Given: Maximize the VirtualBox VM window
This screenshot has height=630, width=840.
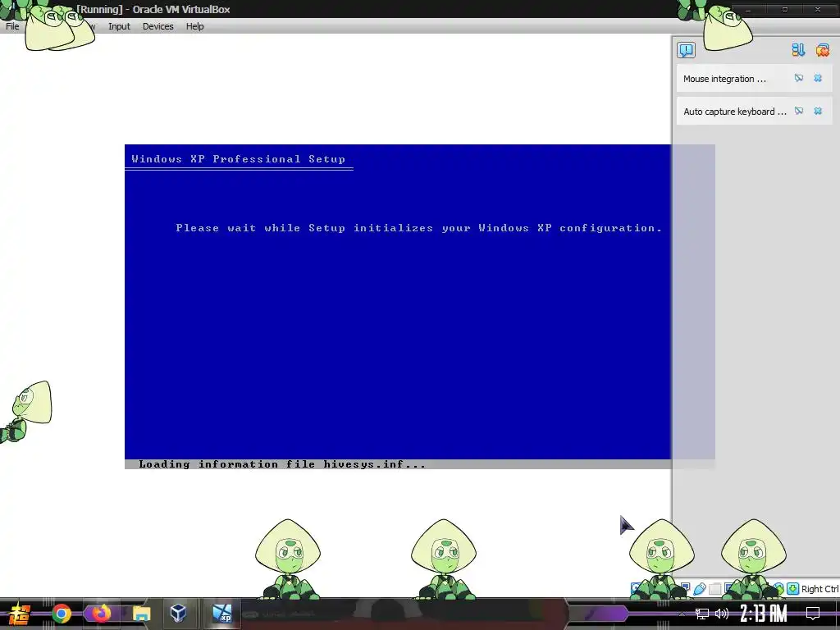Looking at the screenshot, I should click(x=785, y=10).
